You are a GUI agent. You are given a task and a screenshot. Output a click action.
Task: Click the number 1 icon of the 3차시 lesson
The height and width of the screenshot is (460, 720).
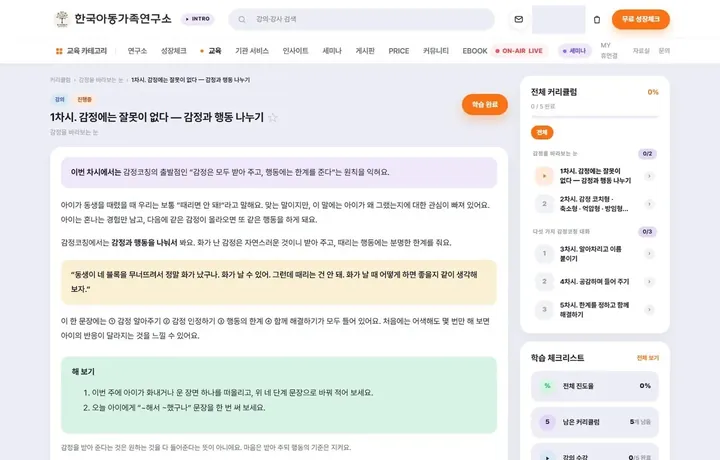[544, 253]
